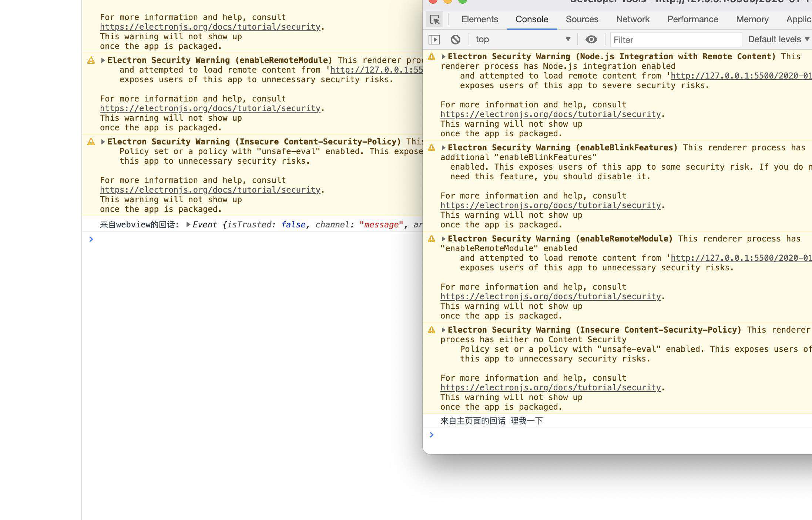Open security link under DevTools Content-Security-Policy warning

click(550, 388)
